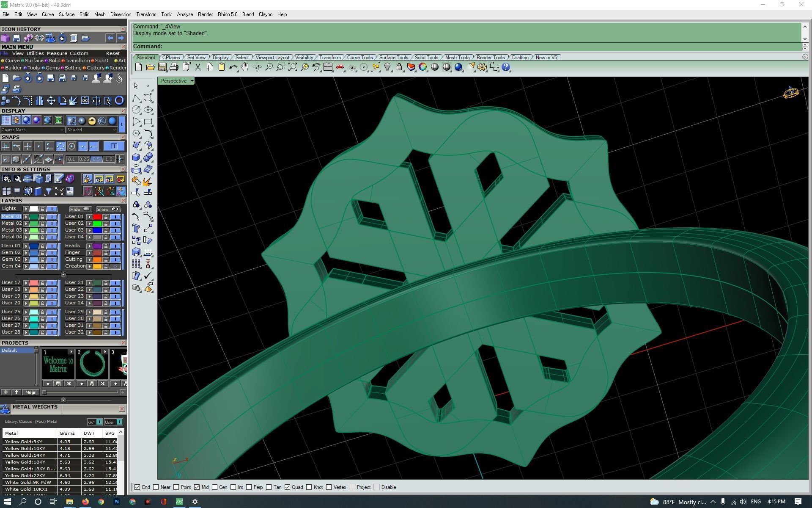The image size is (812, 508).
Task: Click the Mngr button in Projects
Action: [30, 392]
